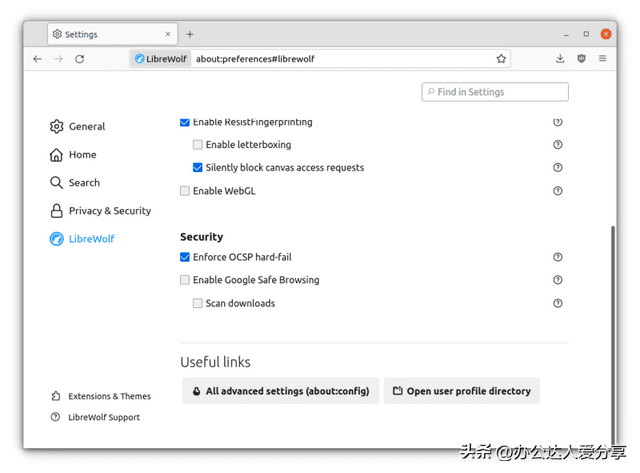The height and width of the screenshot is (473, 640).
Task: Enable the letterboxing checkbox
Action: tap(198, 144)
